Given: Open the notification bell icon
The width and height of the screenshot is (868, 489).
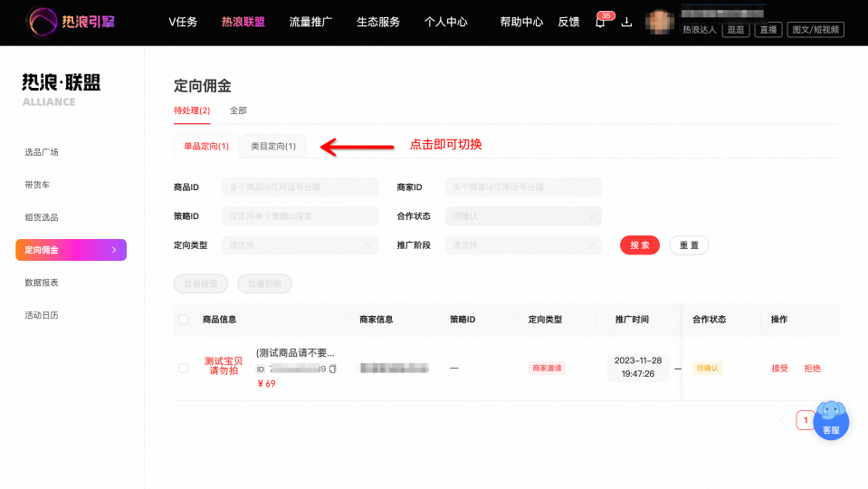Looking at the screenshot, I should tap(600, 22).
